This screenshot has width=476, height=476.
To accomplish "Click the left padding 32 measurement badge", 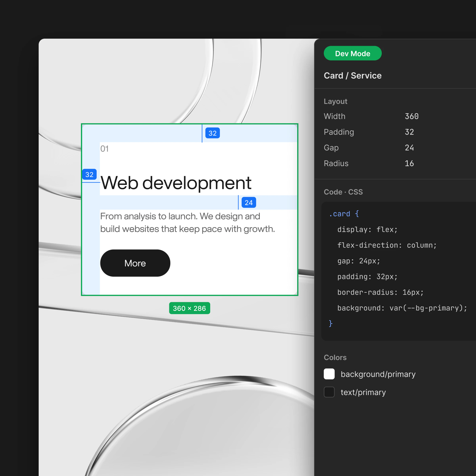I will click(x=89, y=175).
